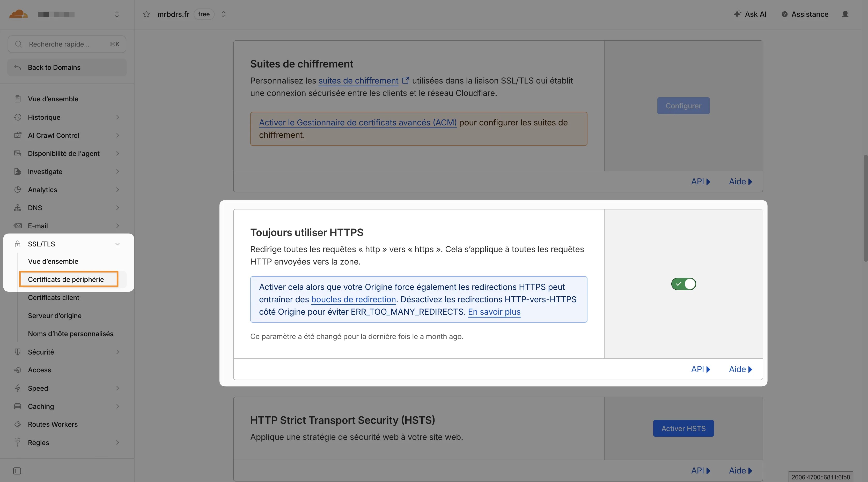Open SSL/TLS Vue d'ensemble sub-item

tap(53, 261)
